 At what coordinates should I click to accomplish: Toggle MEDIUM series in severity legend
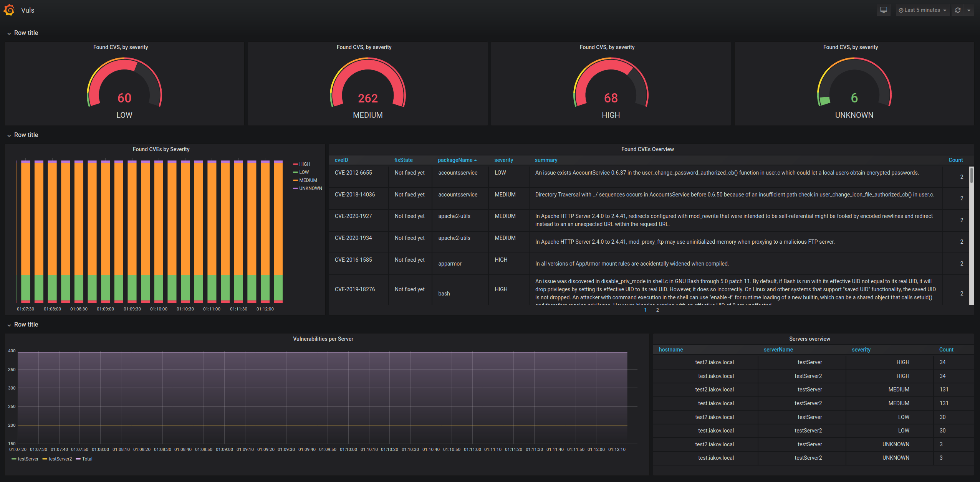click(x=308, y=180)
